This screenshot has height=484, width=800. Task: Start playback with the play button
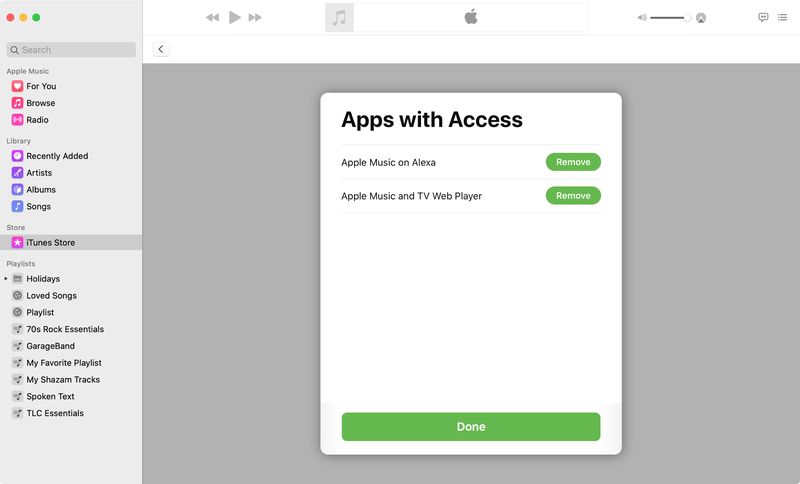(x=234, y=17)
